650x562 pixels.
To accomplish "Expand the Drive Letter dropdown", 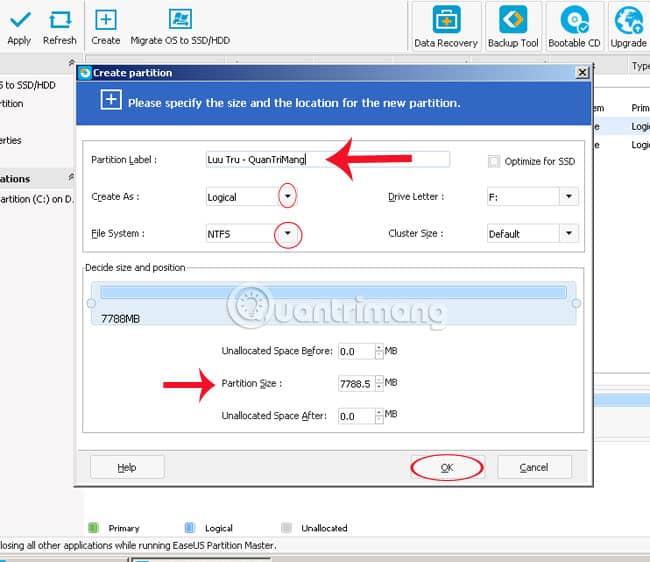I will pos(569,196).
